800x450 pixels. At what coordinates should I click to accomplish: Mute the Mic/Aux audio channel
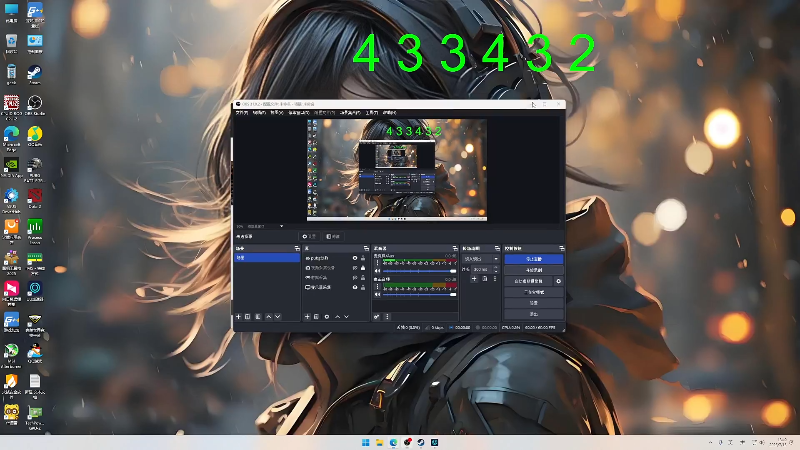tap(378, 271)
